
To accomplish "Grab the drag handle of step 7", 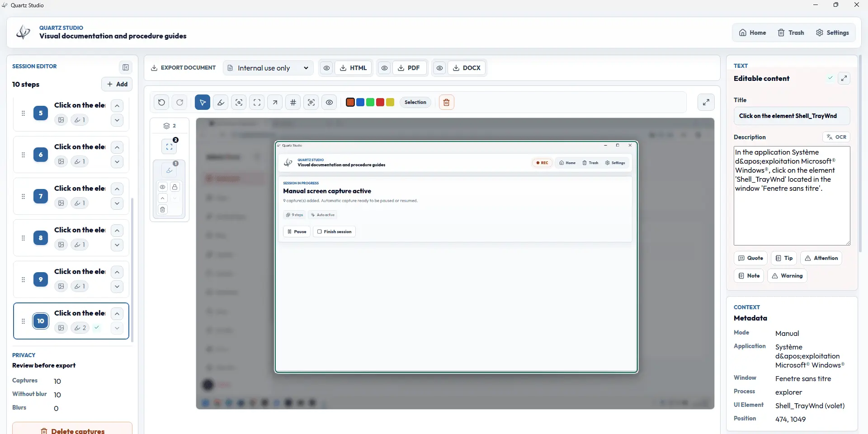I will click(24, 196).
